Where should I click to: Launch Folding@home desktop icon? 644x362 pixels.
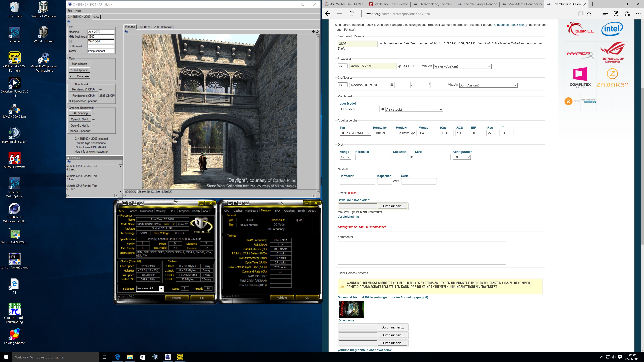(14, 337)
